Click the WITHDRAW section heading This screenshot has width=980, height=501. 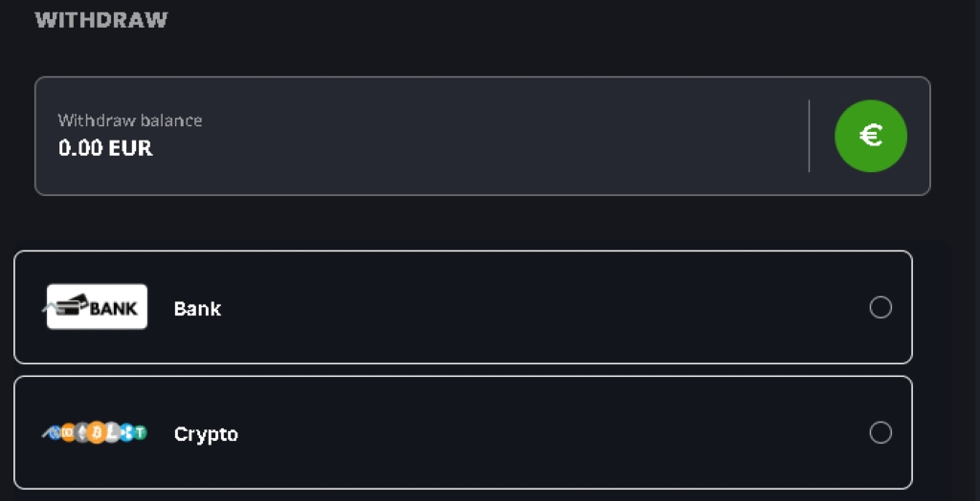pyautogui.click(x=101, y=19)
